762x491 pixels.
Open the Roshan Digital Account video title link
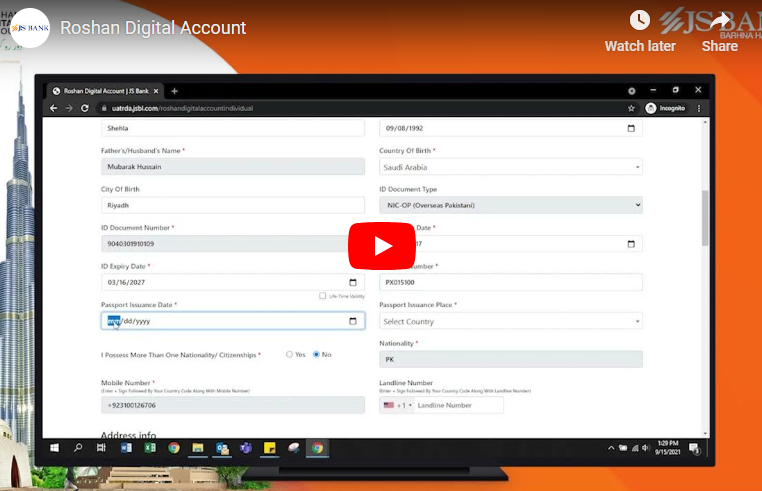pyautogui.click(x=153, y=28)
